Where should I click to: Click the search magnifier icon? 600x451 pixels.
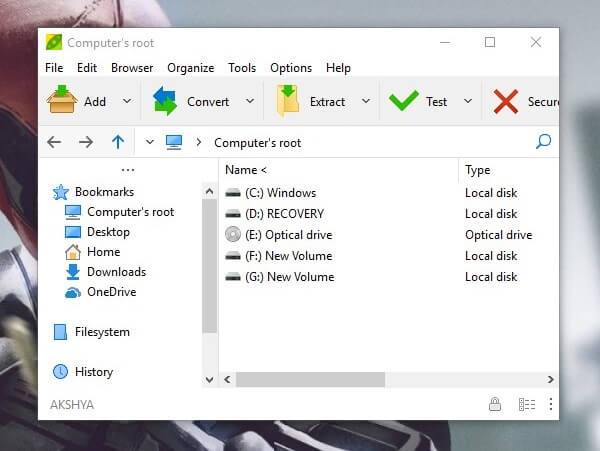click(543, 142)
